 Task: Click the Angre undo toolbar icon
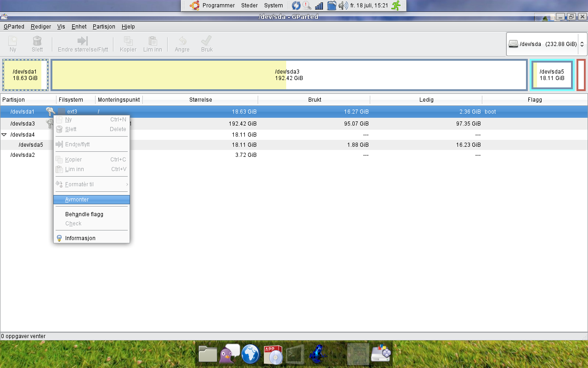coord(182,41)
